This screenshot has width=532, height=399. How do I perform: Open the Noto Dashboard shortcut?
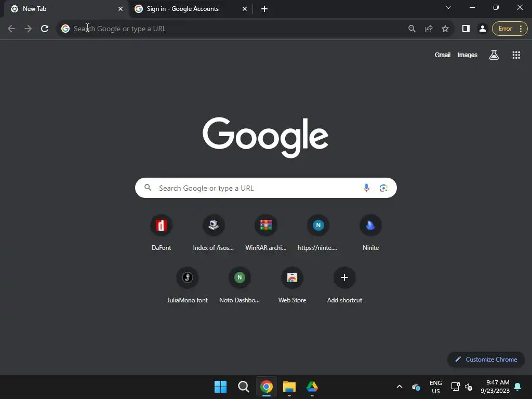[x=240, y=285]
